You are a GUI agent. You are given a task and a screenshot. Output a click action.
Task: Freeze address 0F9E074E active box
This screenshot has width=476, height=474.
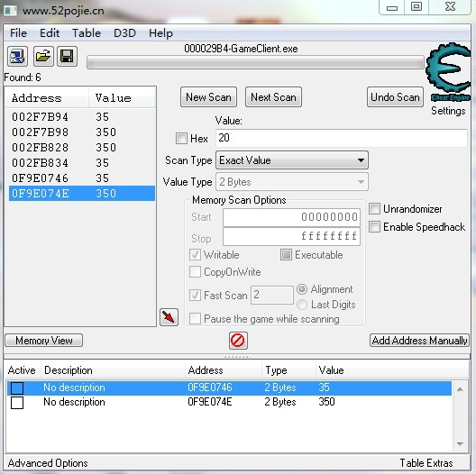[x=17, y=403]
